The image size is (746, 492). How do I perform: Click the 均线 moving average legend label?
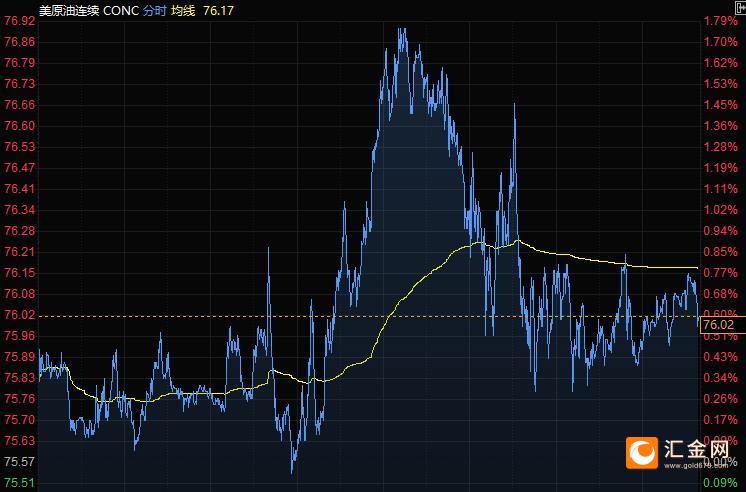click(x=183, y=10)
